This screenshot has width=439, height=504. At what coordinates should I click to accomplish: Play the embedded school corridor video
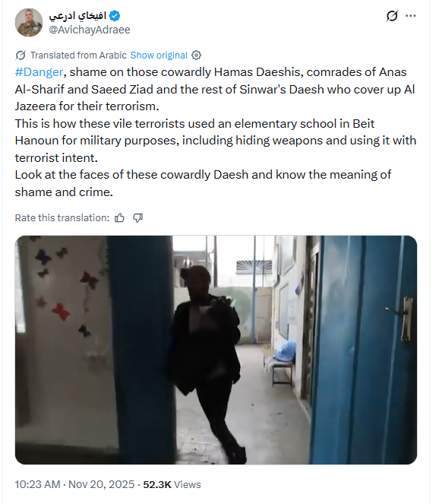(216, 350)
